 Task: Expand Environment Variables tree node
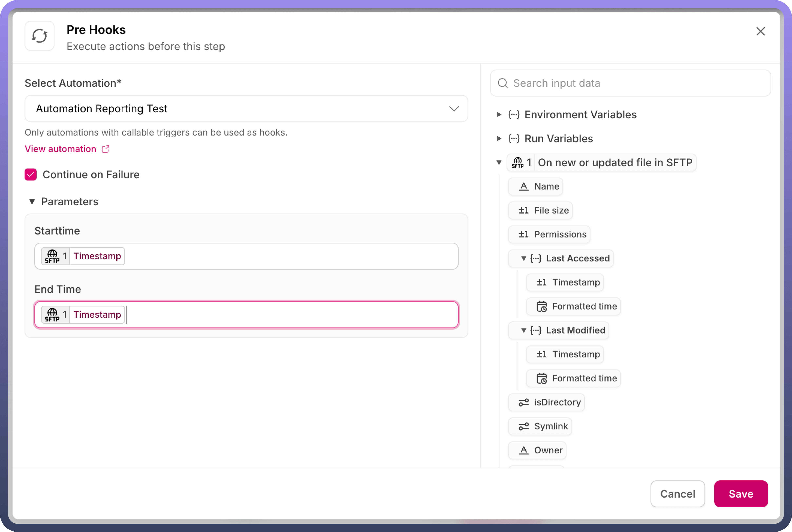click(x=499, y=115)
